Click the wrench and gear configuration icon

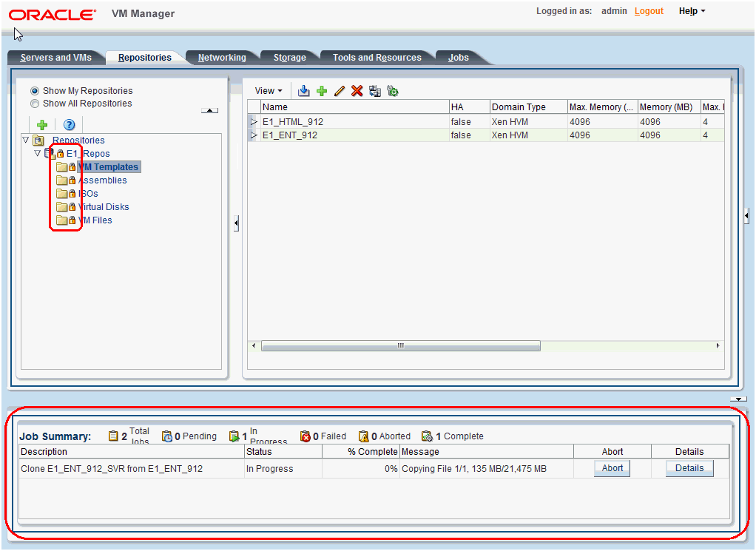pos(393,91)
